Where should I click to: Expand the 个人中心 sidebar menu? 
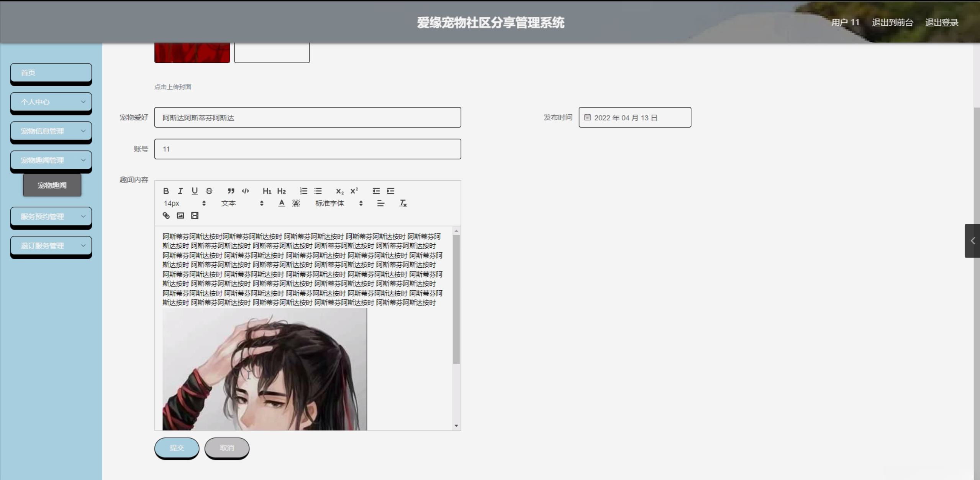click(x=51, y=102)
